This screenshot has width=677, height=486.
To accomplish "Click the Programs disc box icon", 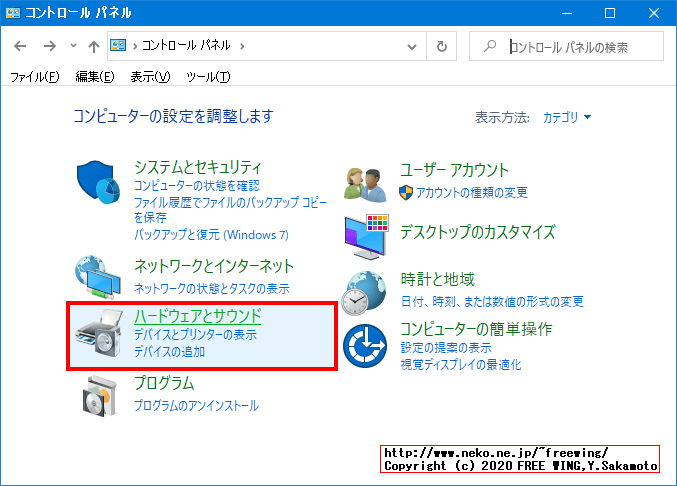I will tap(100, 396).
